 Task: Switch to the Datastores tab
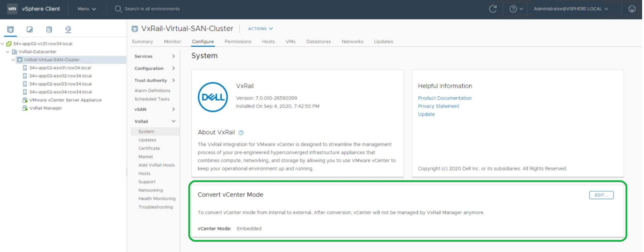318,41
